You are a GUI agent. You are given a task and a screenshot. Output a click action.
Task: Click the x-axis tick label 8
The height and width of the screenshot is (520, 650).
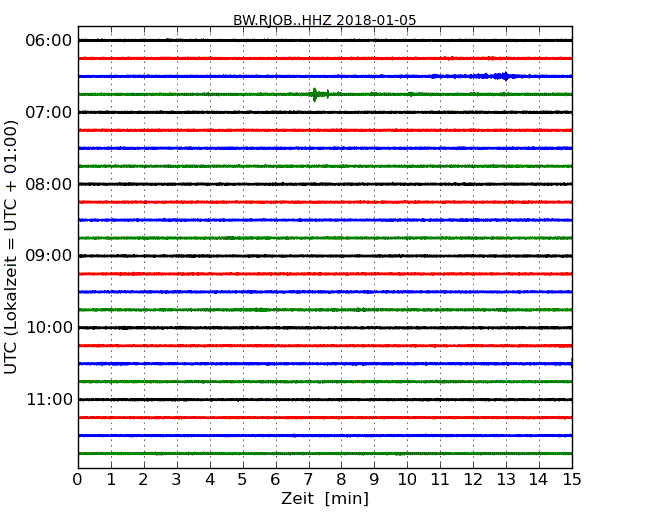coord(342,480)
